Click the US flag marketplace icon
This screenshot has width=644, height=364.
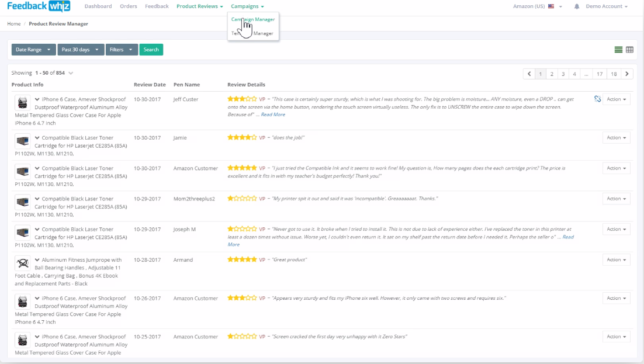(x=551, y=6)
